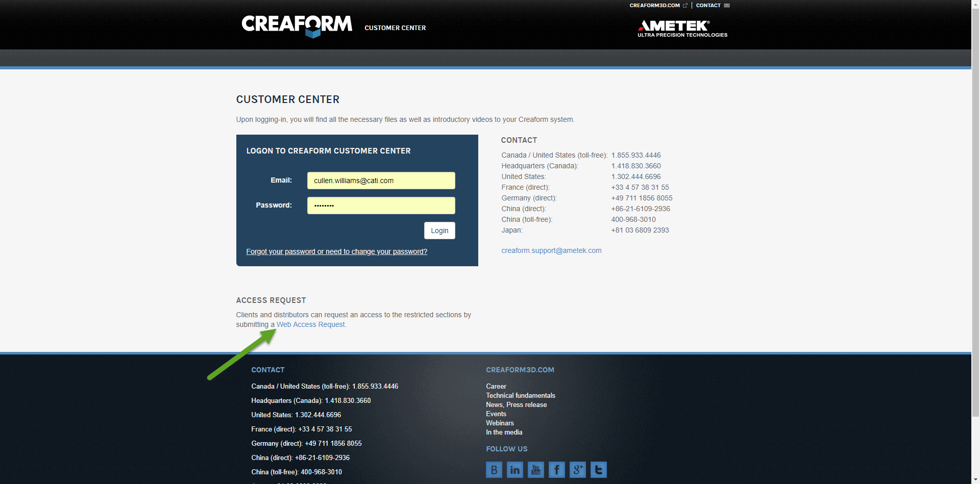Open the Web Access Request link
The image size is (980, 484).
pos(310,324)
